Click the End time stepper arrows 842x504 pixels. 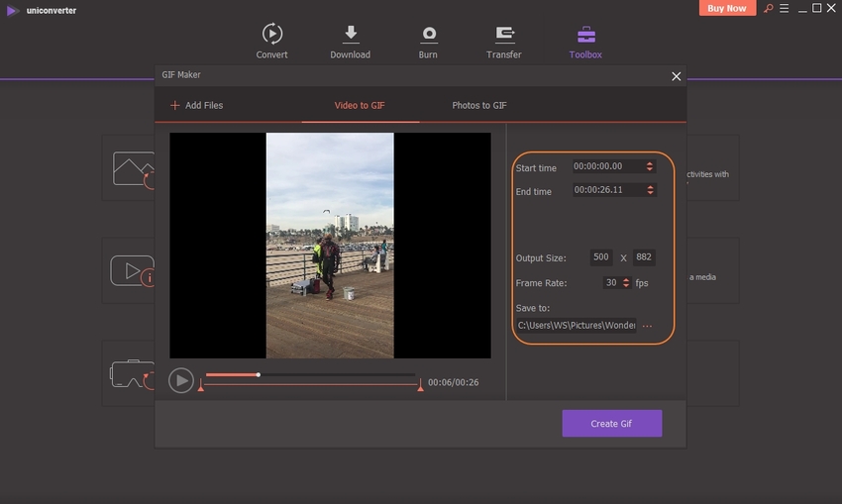point(649,190)
